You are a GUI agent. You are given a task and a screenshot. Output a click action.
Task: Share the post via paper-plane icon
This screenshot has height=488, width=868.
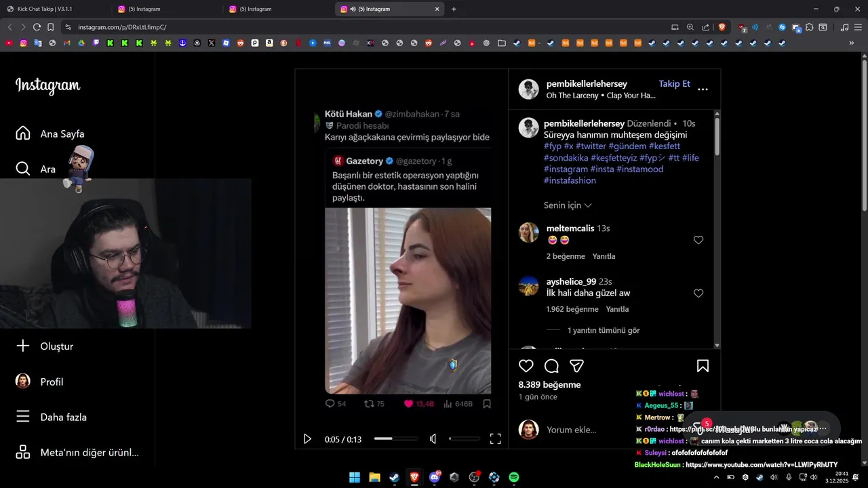577,366
